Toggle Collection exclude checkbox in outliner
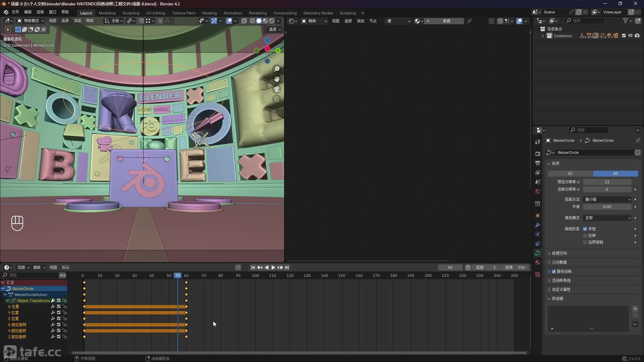644x362 pixels. (624, 36)
